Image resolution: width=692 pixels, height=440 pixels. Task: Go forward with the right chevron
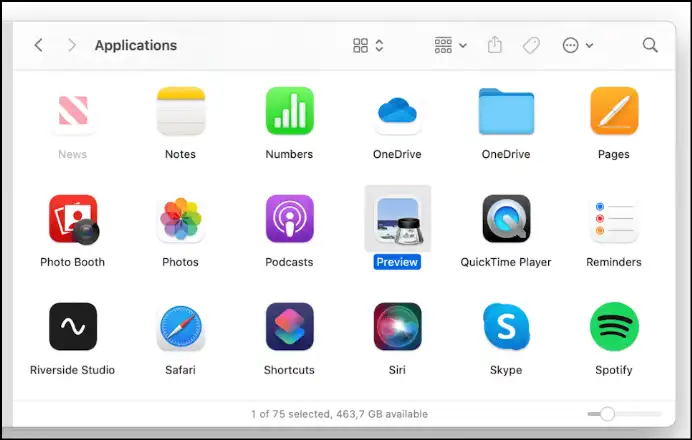point(71,45)
